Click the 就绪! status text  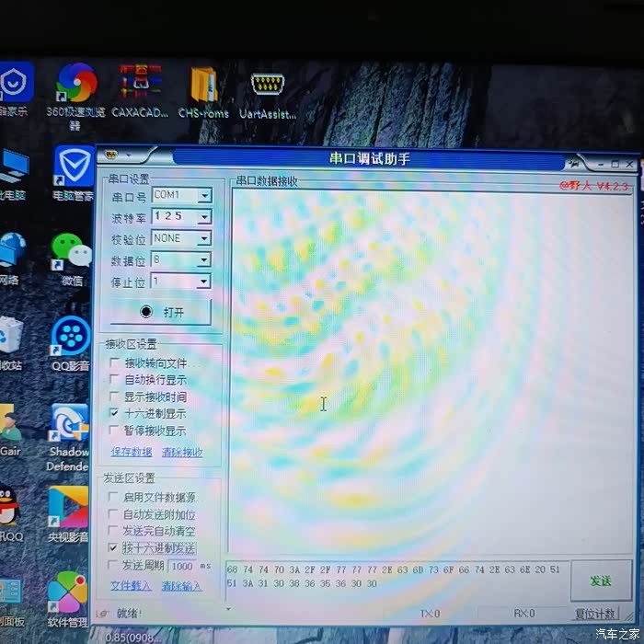pos(129,614)
